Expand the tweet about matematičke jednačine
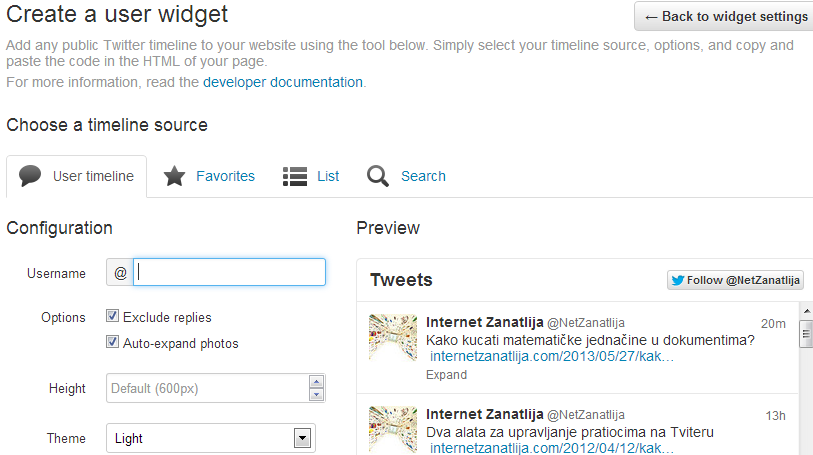813x455 pixels. [x=446, y=375]
